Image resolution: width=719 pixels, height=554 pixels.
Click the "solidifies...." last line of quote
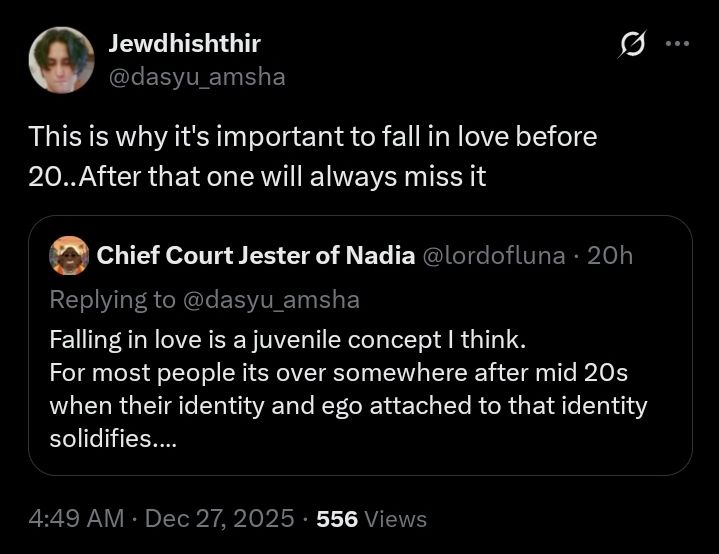point(113,440)
